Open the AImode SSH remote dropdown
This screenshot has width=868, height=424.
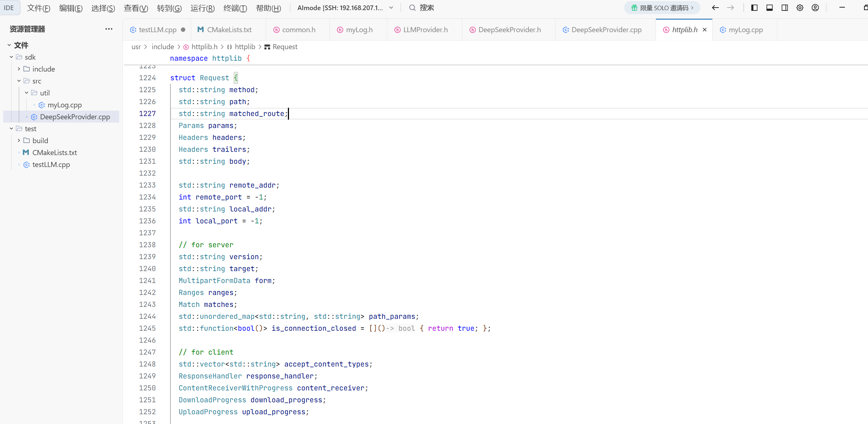(x=391, y=8)
